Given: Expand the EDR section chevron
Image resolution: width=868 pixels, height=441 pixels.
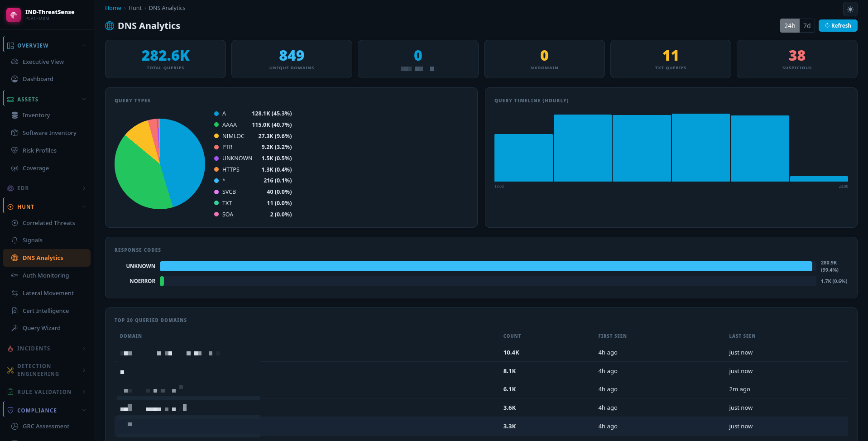Looking at the screenshot, I should 84,188.
